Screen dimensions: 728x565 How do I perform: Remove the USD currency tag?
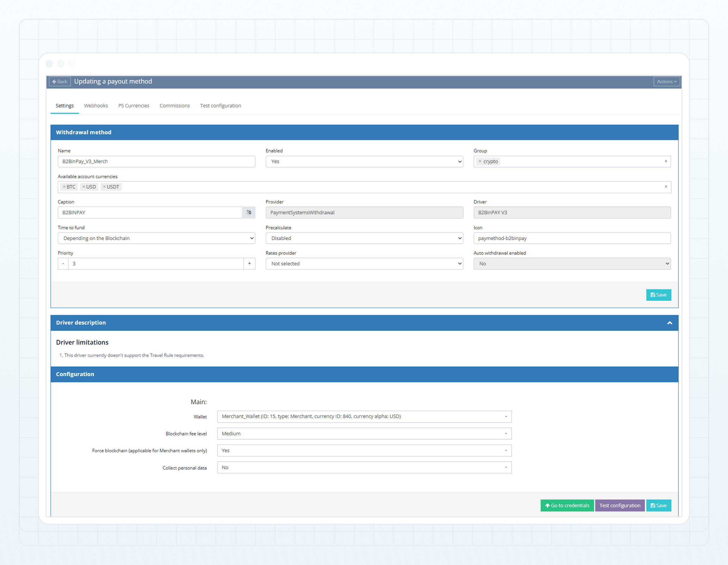tap(84, 187)
